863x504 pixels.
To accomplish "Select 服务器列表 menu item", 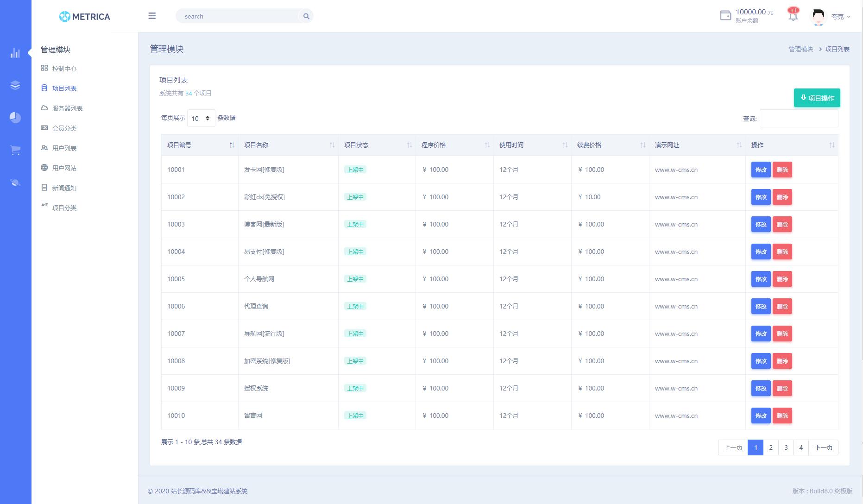I will [67, 108].
